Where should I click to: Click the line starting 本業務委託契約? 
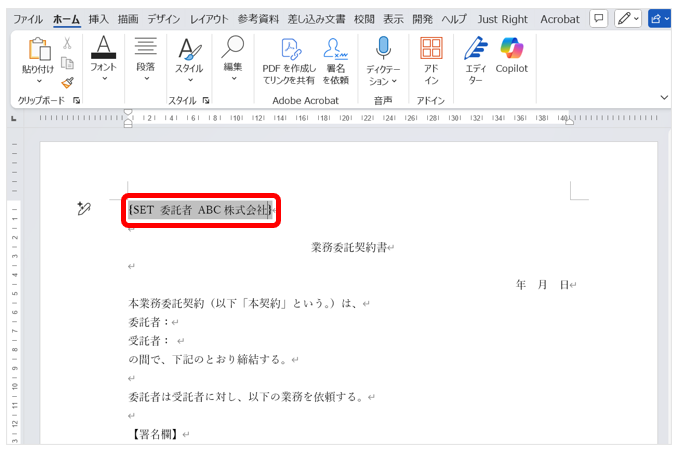(x=245, y=303)
